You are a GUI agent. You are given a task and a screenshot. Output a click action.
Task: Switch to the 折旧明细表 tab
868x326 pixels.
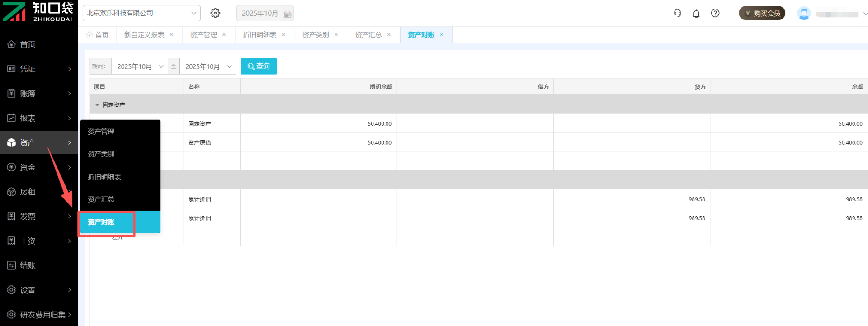(259, 35)
